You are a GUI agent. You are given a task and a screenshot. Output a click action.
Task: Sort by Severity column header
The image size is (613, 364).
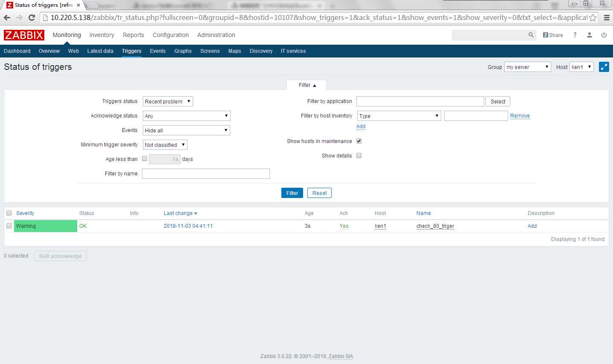[25, 213]
